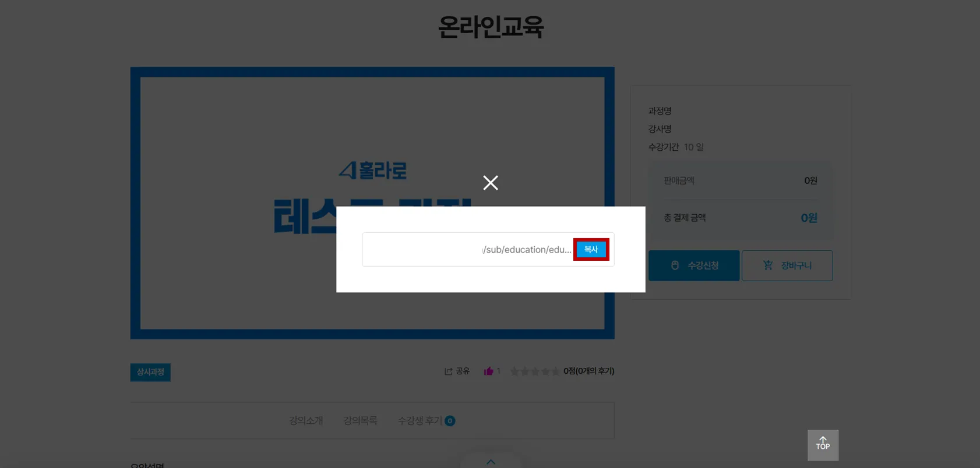Viewport: 980px width, 468px height.
Task: Click the 온라인교육 page heading
Action: (491, 27)
